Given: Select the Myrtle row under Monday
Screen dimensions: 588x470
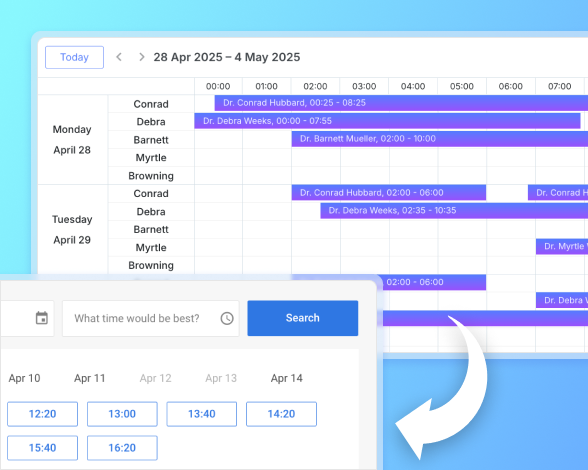Looking at the screenshot, I should (151, 158).
